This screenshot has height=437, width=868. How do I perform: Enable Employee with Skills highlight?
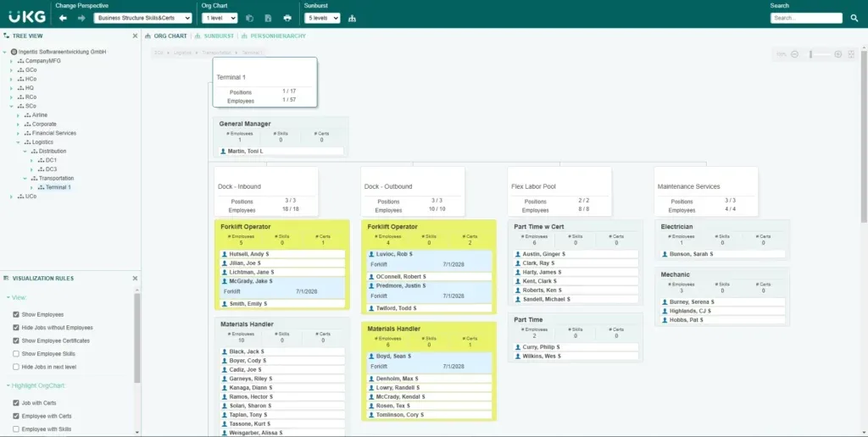coord(16,429)
